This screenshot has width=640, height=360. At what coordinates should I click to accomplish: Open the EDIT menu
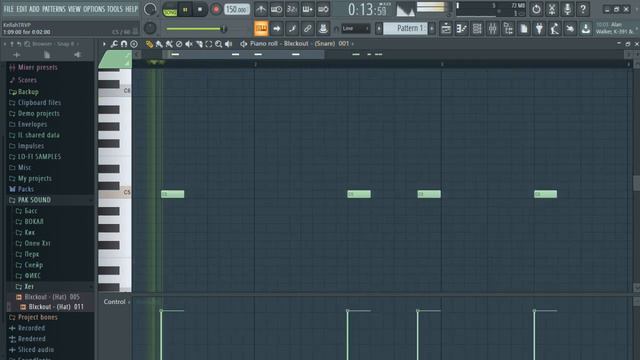click(22, 9)
